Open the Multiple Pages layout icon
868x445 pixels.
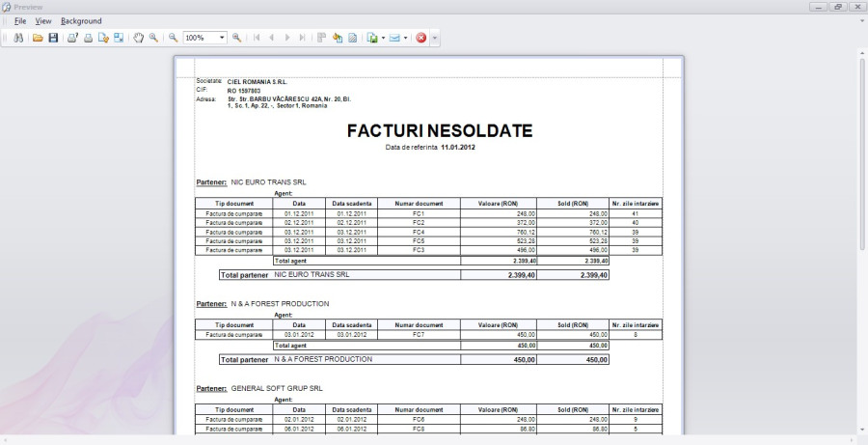(x=322, y=38)
